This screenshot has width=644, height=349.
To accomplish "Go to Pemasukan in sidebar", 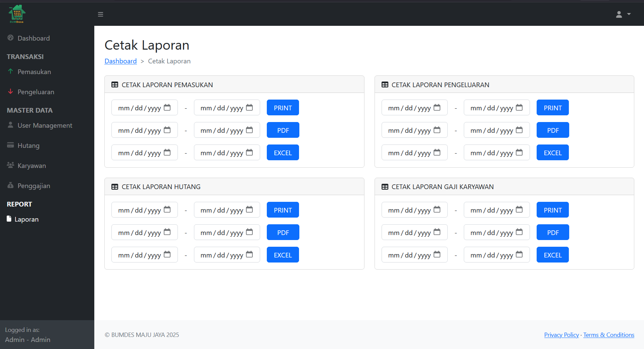I will (x=29, y=72).
